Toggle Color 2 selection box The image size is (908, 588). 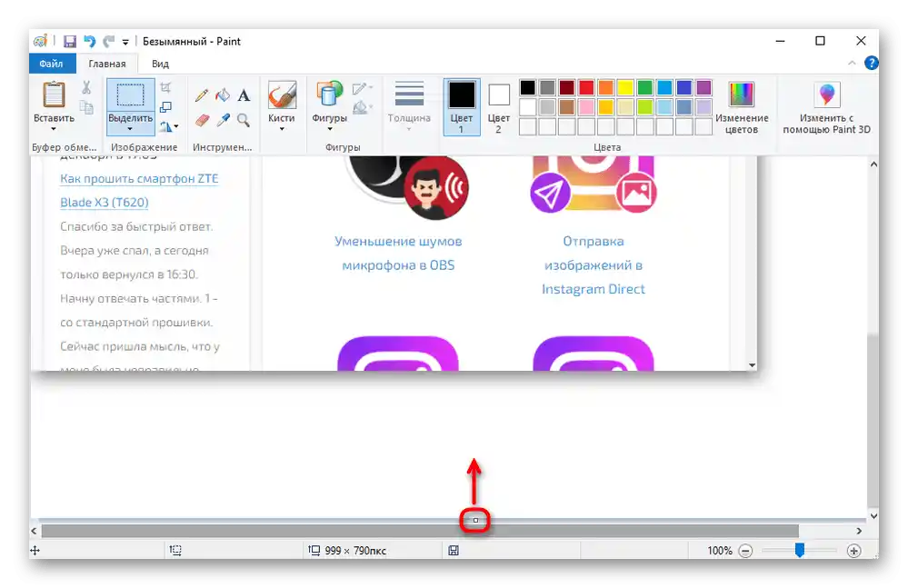coord(499,107)
